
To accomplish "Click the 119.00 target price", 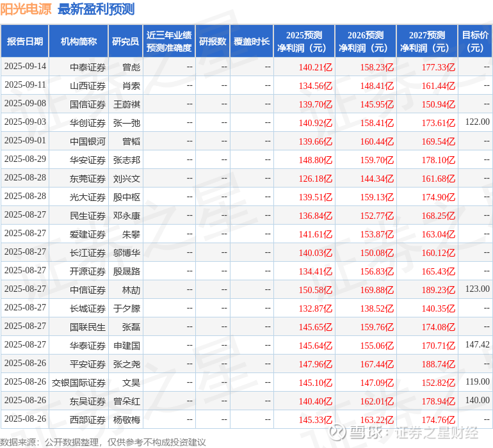I will pyautogui.click(x=477, y=381).
